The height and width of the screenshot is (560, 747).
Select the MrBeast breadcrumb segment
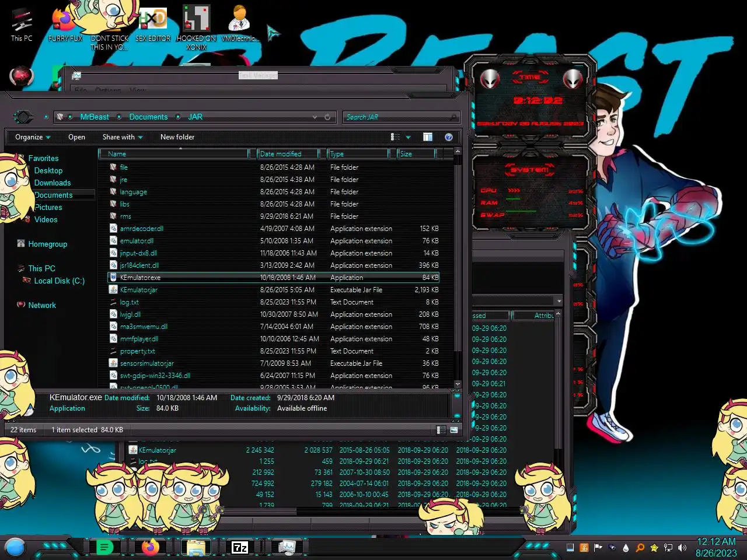coord(95,117)
